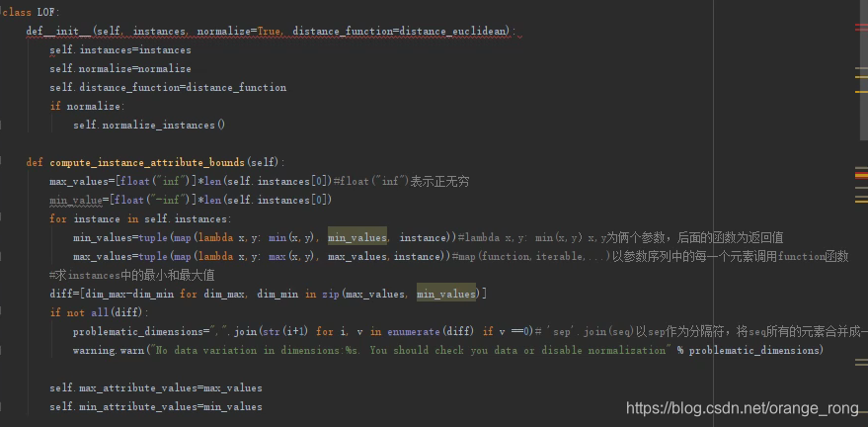Click the 'max_values=[float("inf")]' assignment line
This screenshot has height=427, width=868.
[191, 182]
